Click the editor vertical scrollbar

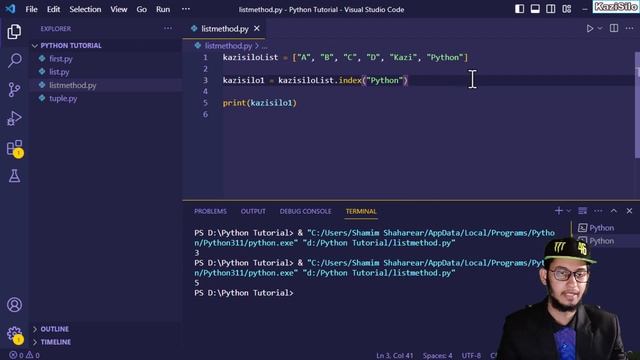[x=637, y=105]
